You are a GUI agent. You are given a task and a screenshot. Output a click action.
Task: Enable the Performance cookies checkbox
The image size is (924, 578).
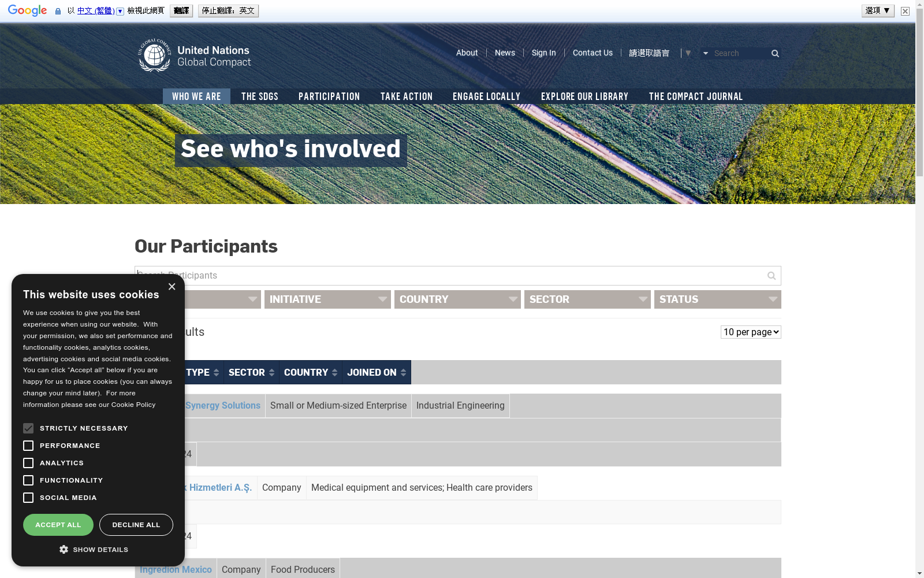coord(28,446)
